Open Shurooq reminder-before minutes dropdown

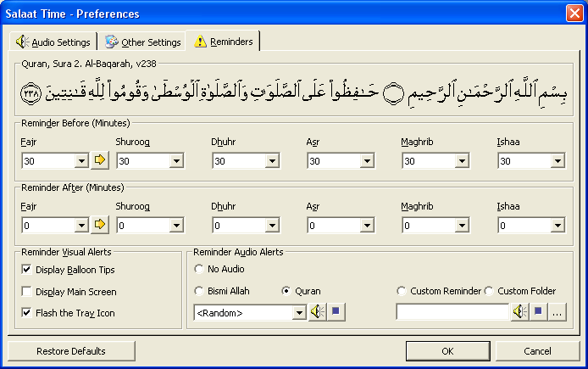point(176,161)
